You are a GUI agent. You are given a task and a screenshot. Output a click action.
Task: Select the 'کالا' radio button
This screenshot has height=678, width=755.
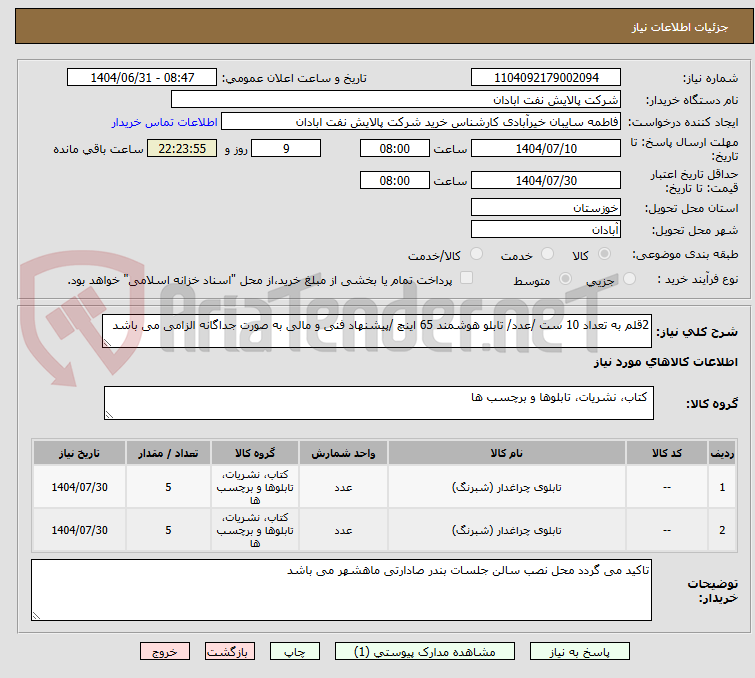tap(604, 253)
